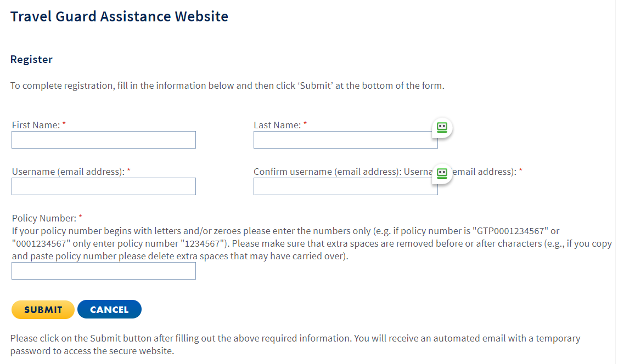Cancel the registration form

[x=109, y=310]
